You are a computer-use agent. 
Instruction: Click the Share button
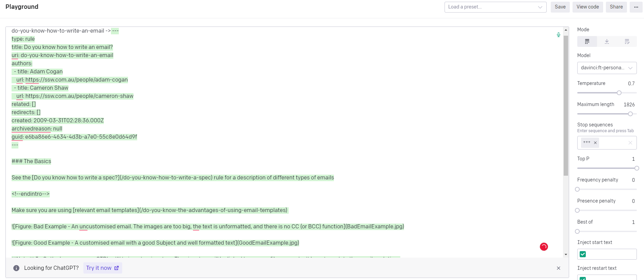tap(616, 7)
